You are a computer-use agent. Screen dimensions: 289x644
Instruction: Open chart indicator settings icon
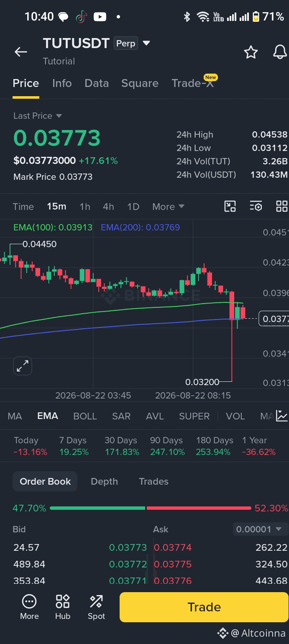256,206
